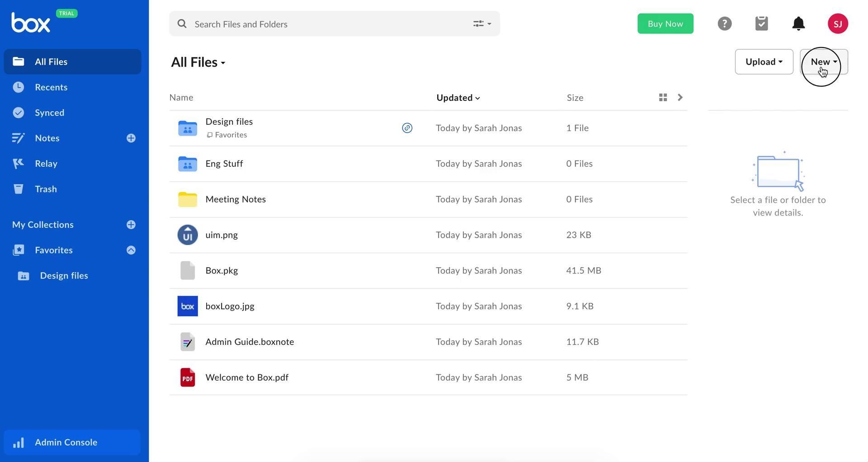Add a new collection with plus icon
The height and width of the screenshot is (462, 868).
click(x=131, y=225)
